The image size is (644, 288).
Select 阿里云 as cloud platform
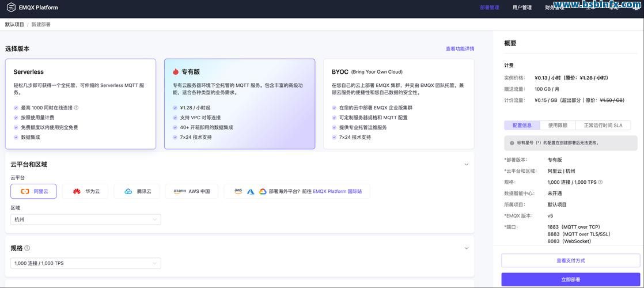(33, 191)
